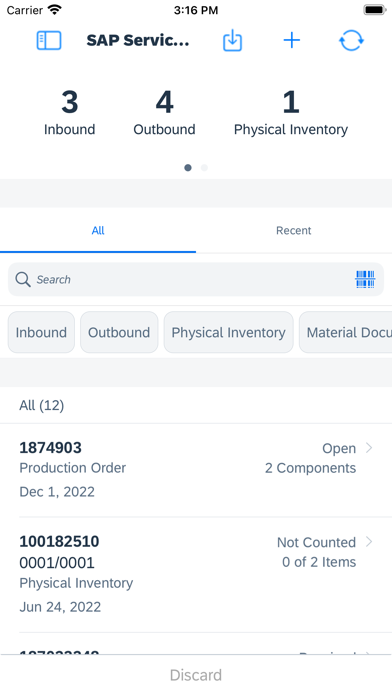Viewport: 392px width, 696px height.
Task: Tap the sync refresh icon
Action: [x=351, y=40]
